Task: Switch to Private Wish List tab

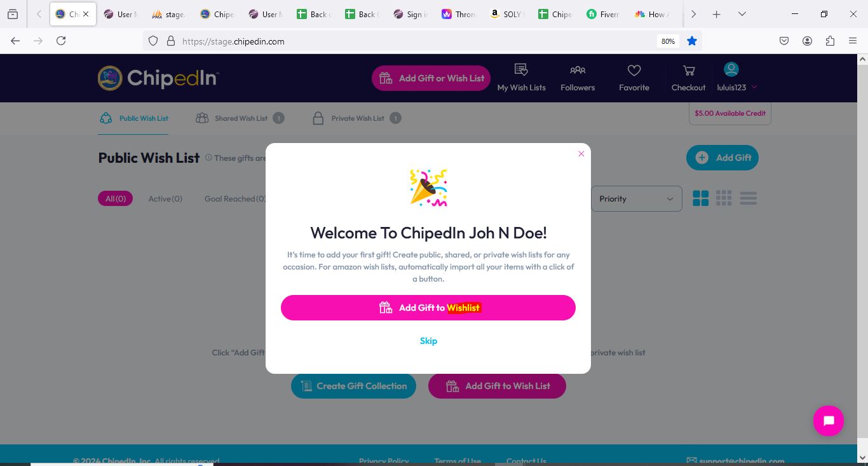Action: click(356, 118)
